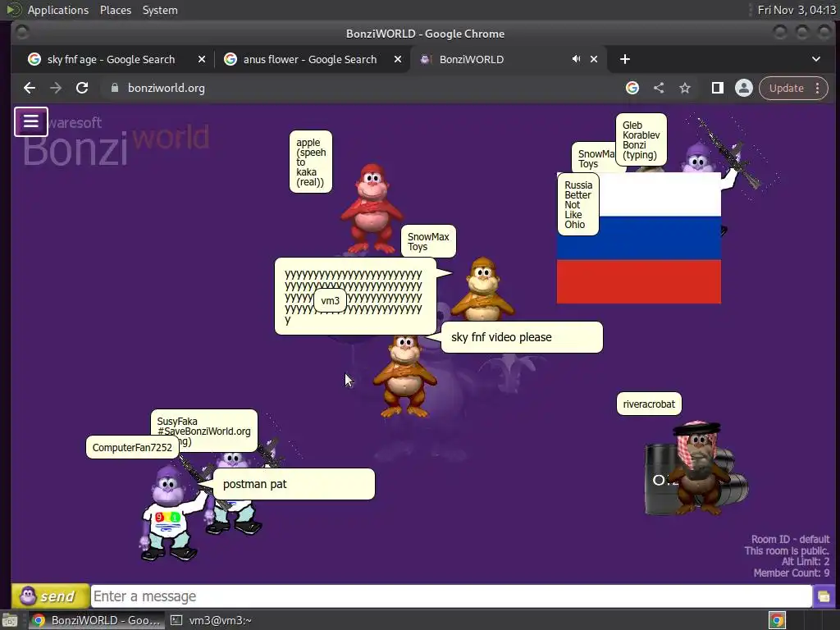Click the Chrome icon in the bottom-right tray

coord(777,620)
